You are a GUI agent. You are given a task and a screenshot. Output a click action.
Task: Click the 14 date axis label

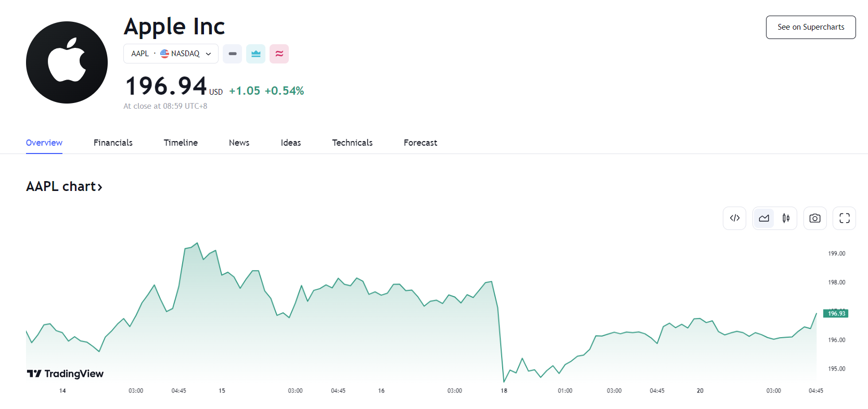[62, 391]
